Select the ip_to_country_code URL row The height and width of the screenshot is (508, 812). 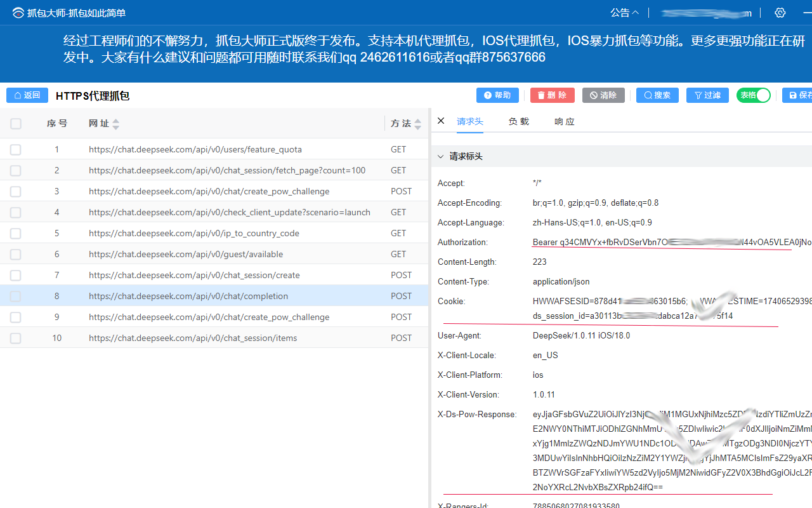[194, 233]
